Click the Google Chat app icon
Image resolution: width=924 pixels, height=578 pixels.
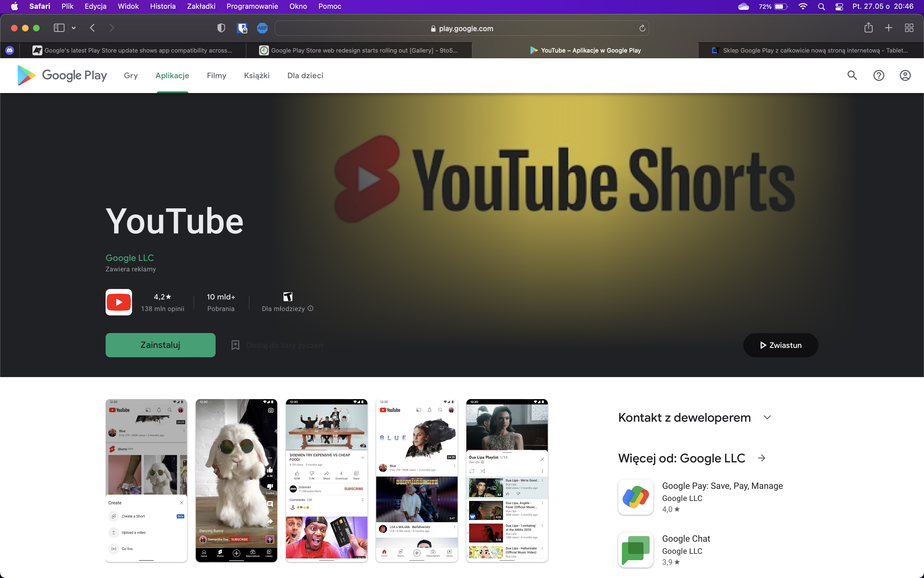pos(636,550)
